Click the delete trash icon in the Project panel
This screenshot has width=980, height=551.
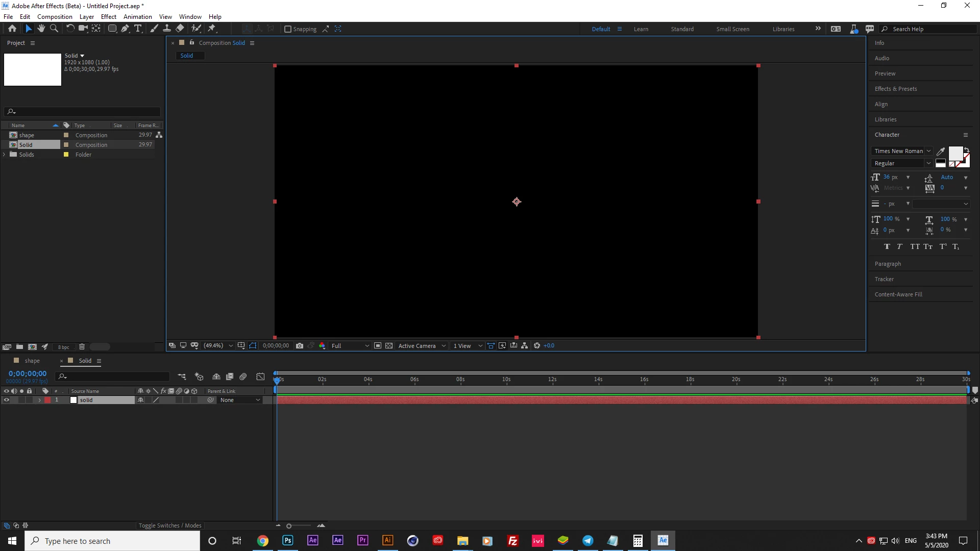click(82, 347)
